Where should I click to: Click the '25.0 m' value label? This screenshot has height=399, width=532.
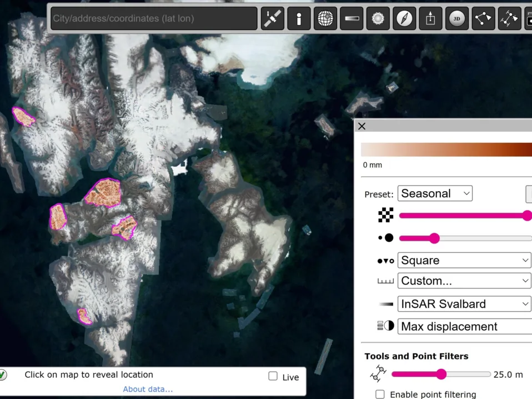[508, 375]
